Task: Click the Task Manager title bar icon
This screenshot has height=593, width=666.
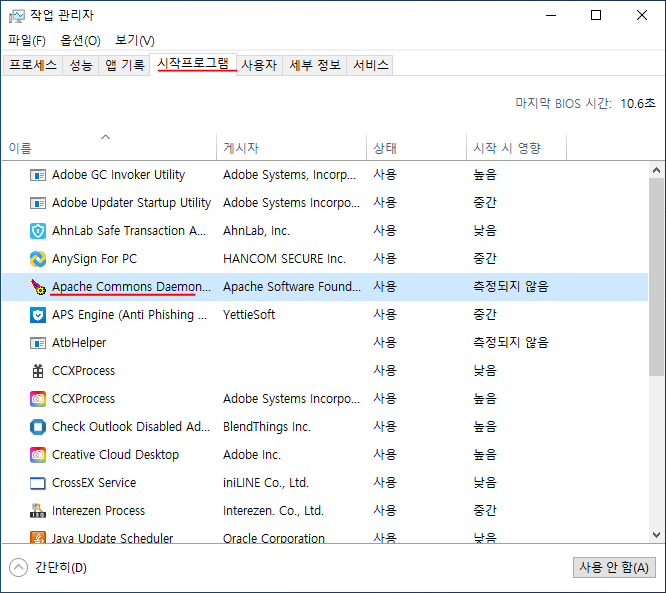Action: (x=17, y=16)
